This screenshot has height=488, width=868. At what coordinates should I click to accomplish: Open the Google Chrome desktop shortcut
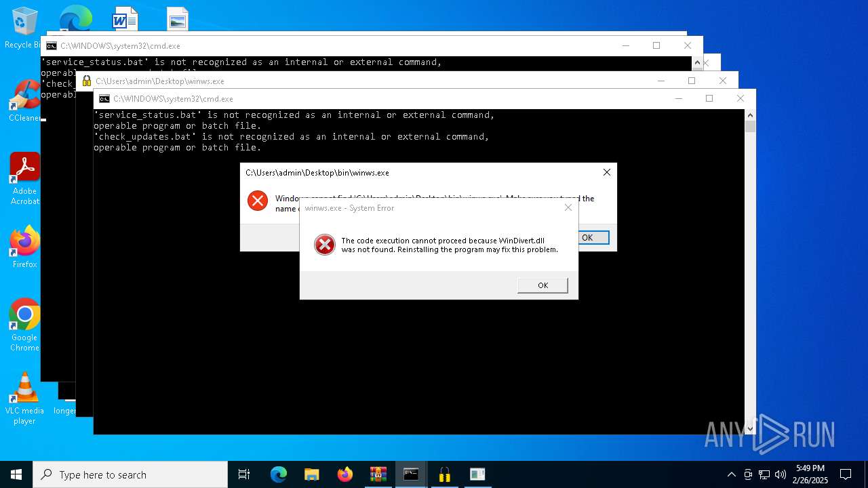[x=24, y=325]
